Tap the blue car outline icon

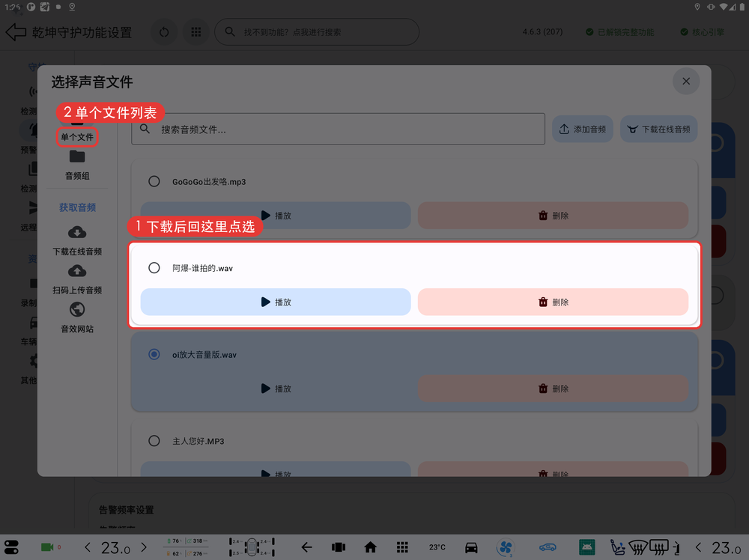(548, 547)
